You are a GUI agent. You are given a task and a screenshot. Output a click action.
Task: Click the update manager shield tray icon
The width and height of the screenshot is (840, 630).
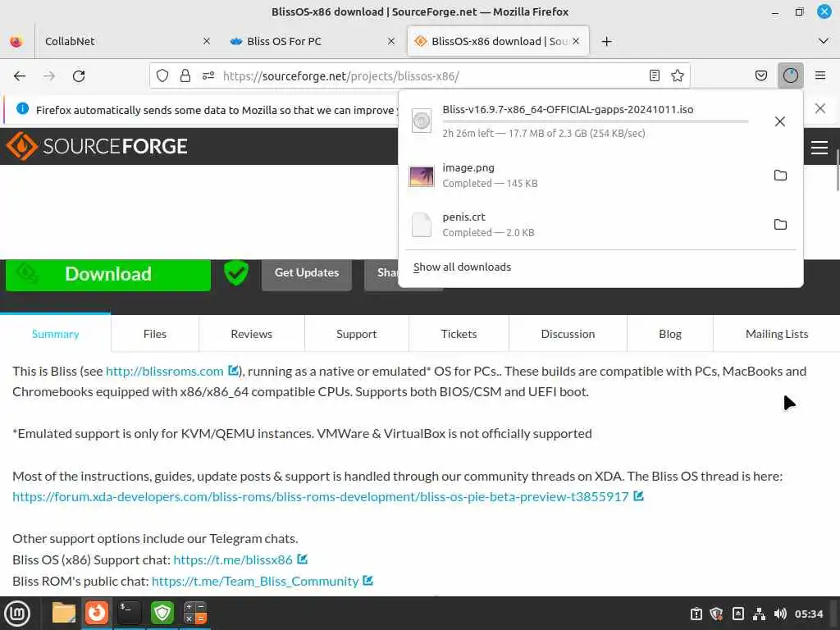click(x=716, y=614)
